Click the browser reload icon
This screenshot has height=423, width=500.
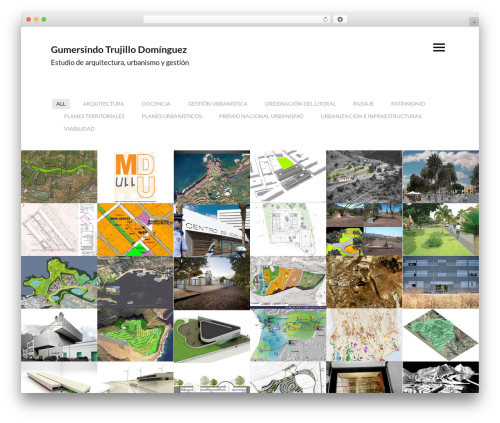(x=325, y=20)
